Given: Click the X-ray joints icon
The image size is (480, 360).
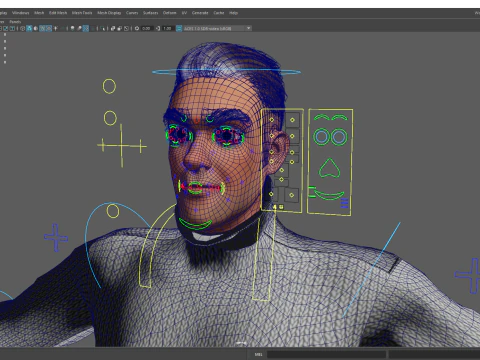Looking at the screenshot, I should [126, 28].
